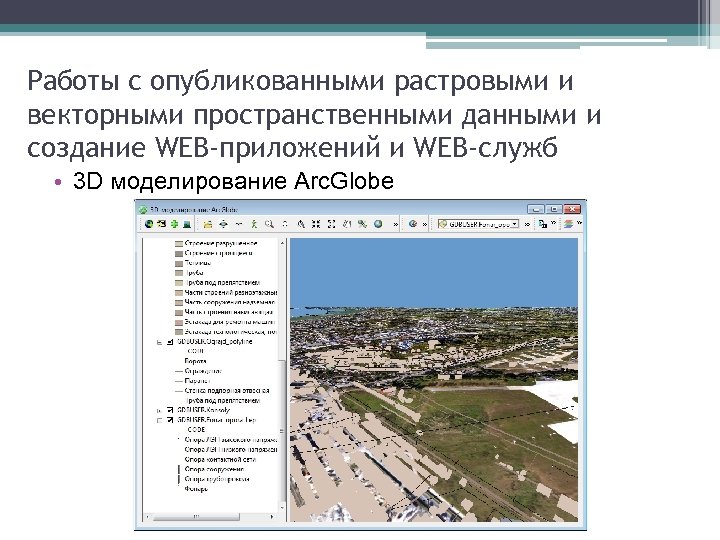Collapse the Ograjd_polyline layer tree node
Image resolution: width=720 pixels, height=540 pixels.
pyautogui.click(x=159, y=342)
